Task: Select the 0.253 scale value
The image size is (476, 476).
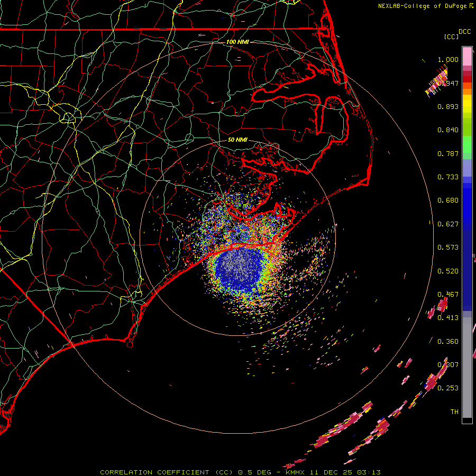Action: (448, 388)
